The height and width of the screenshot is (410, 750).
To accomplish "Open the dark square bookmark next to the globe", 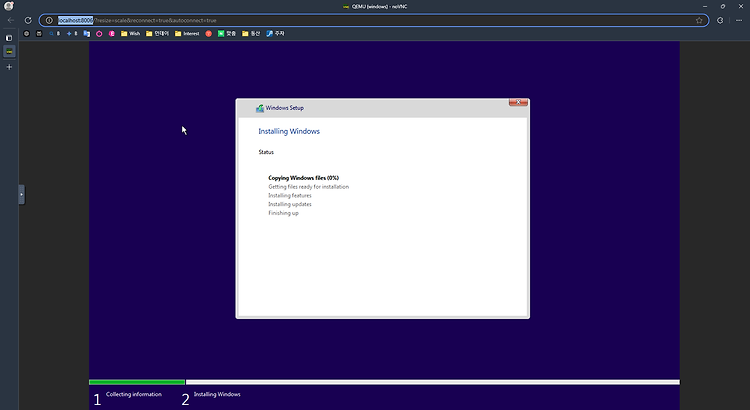I will (x=39, y=33).
